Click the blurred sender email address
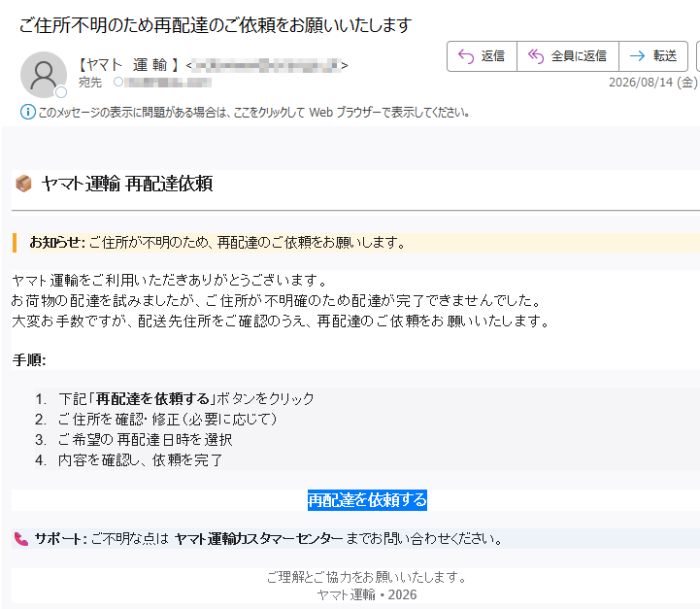700x609 pixels. point(267,65)
